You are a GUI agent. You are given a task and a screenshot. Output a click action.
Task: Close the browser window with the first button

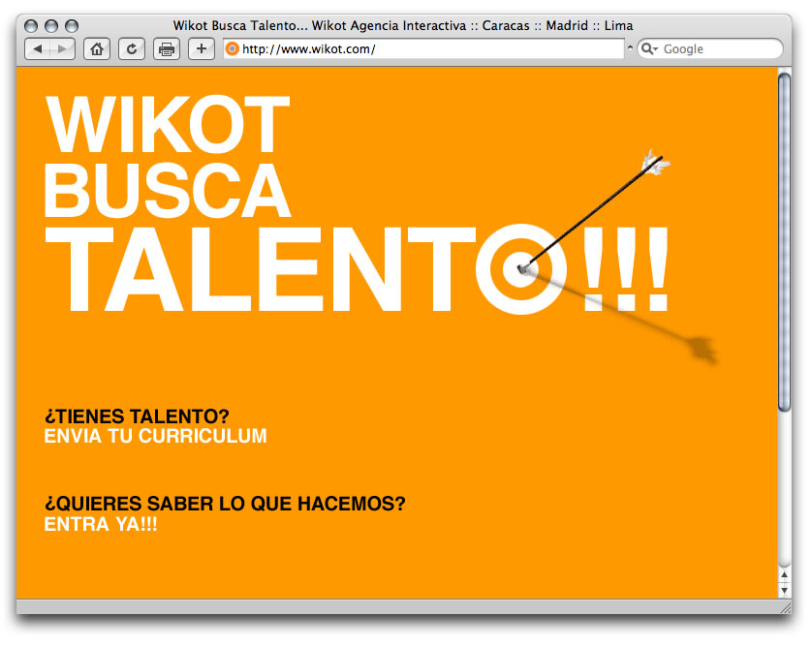tap(31, 26)
